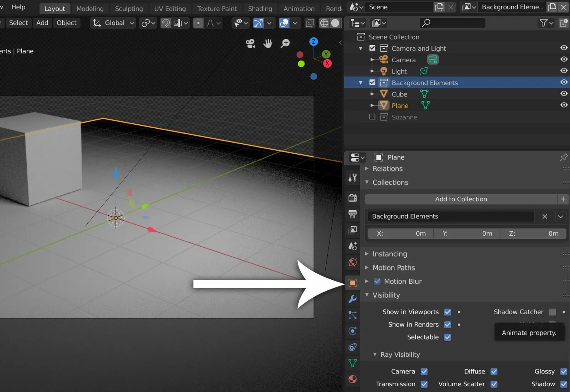Open the transform orientation Global dropdown
570x392 pixels.
click(113, 23)
